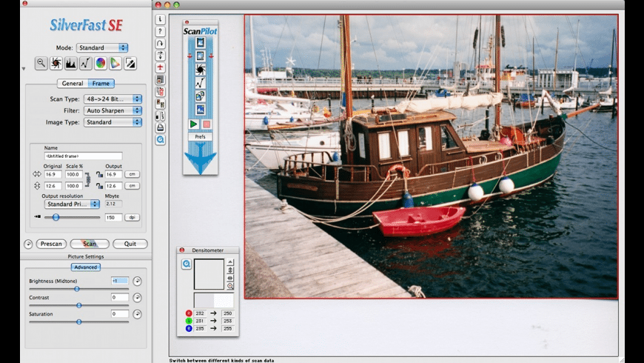Image resolution: width=644 pixels, height=363 pixels.
Task: Toggle the Advanced picture settings button
Action: coord(86,267)
